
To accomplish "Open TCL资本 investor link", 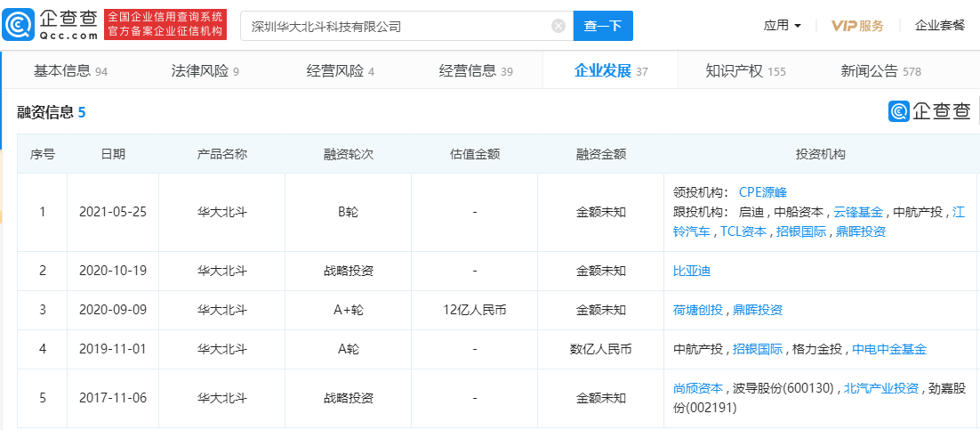I will (x=743, y=231).
